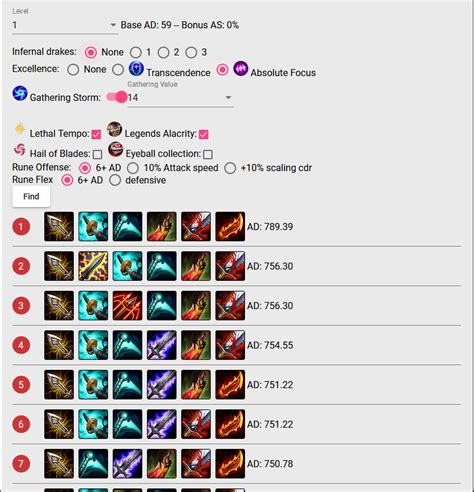Choose 10% Attack speed rune offense
Image resolution: width=474 pixels, height=492 pixels.
click(x=133, y=168)
